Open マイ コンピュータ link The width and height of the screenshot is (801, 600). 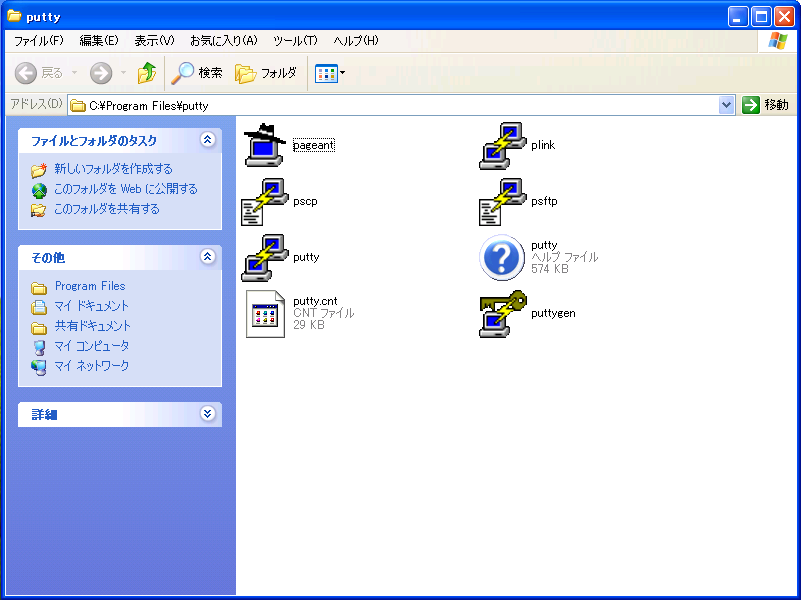coord(91,346)
